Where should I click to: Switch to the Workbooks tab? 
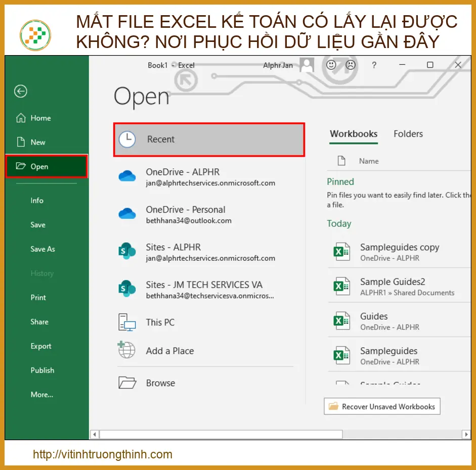tap(354, 134)
